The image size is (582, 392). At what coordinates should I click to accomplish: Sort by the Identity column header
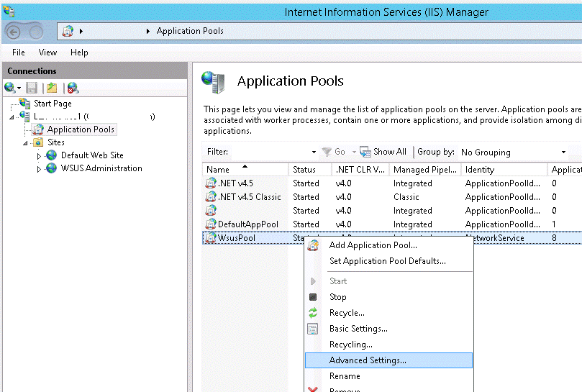point(504,170)
